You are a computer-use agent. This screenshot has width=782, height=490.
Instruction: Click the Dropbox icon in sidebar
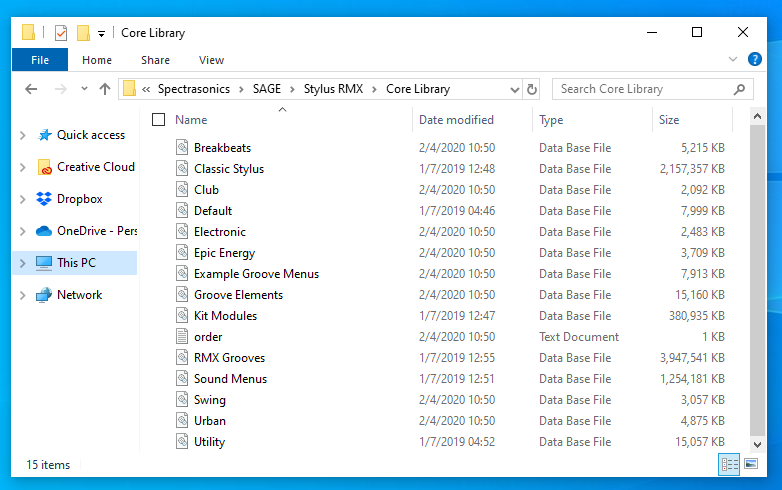pyautogui.click(x=44, y=199)
